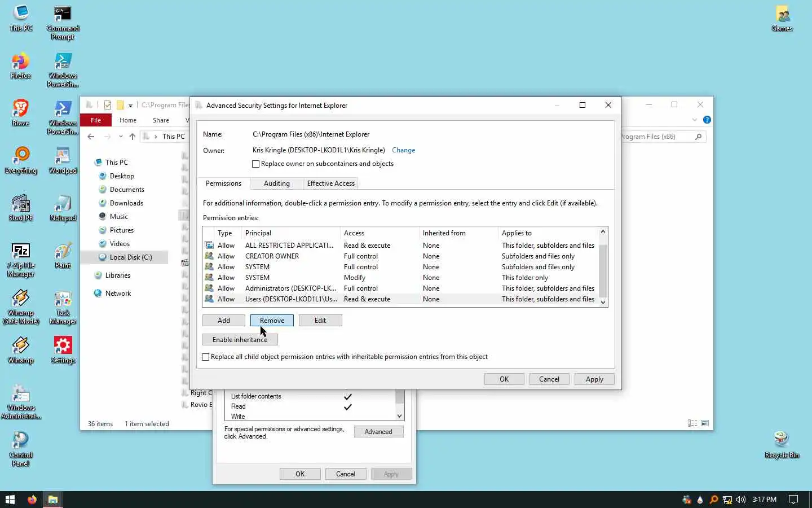Open the Home ribbon tab
812x508 pixels.
tap(128, 120)
